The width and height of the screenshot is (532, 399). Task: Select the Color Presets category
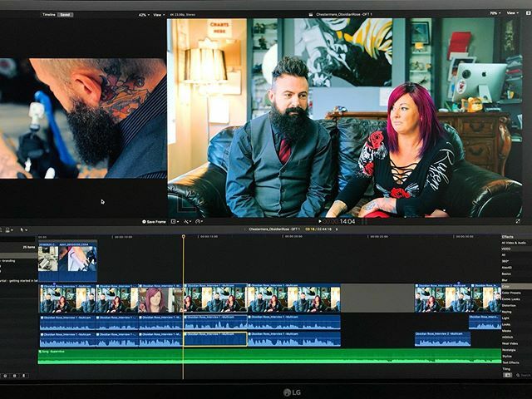pos(511,293)
